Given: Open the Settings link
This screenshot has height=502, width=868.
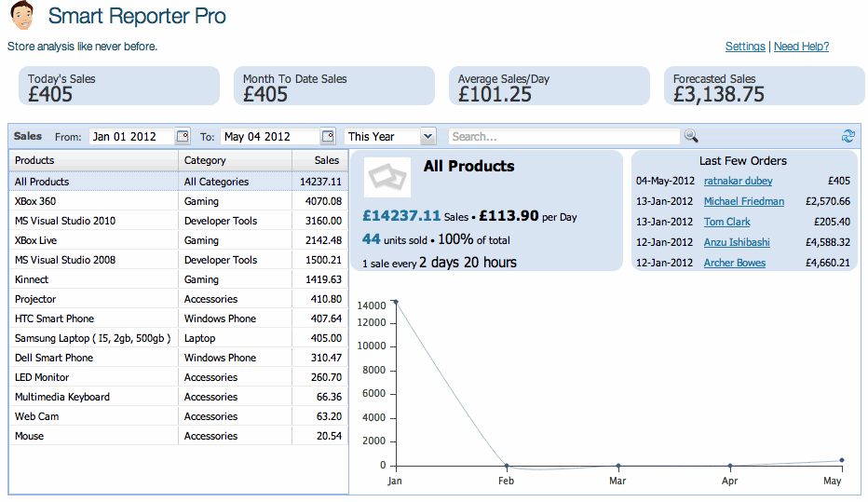Looking at the screenshot, I should pyautogui.click(x=745, y=47).
